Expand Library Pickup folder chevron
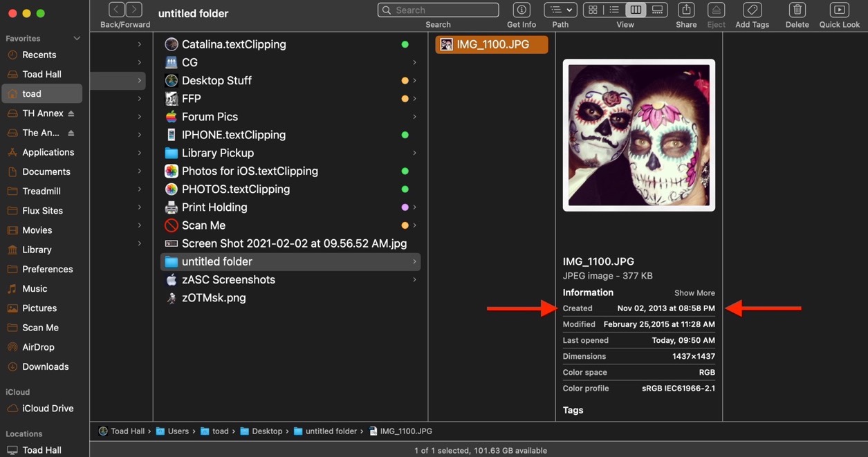868x457 pixels. coord(414,153)
